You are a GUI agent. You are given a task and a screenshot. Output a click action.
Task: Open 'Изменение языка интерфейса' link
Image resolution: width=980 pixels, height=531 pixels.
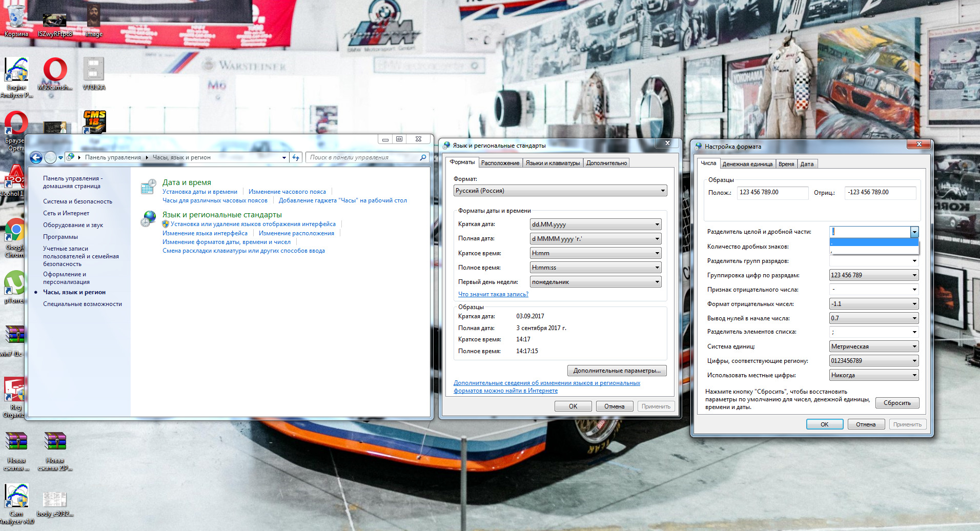click(205, 233)
